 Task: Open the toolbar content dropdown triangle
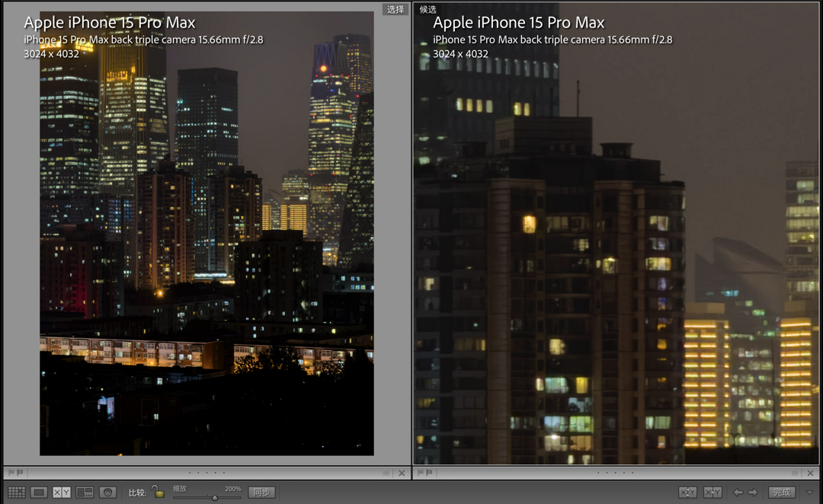click(810, 493)
